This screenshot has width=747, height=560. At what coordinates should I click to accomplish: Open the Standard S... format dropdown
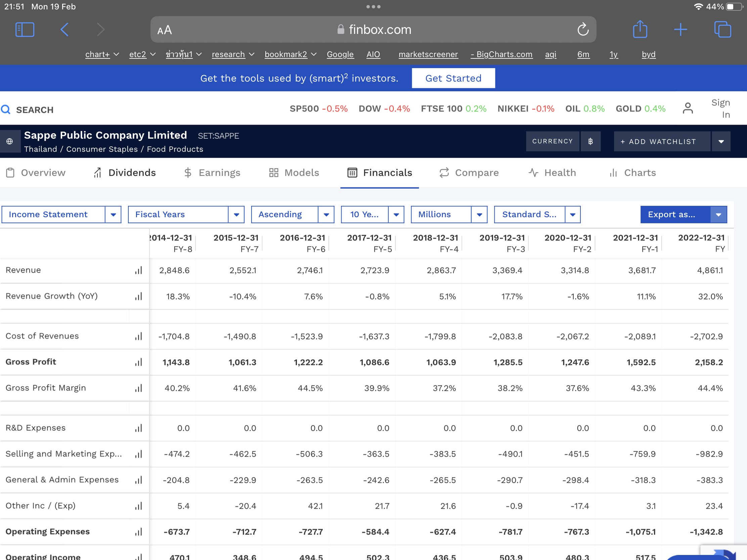click(x=573, y=215)
